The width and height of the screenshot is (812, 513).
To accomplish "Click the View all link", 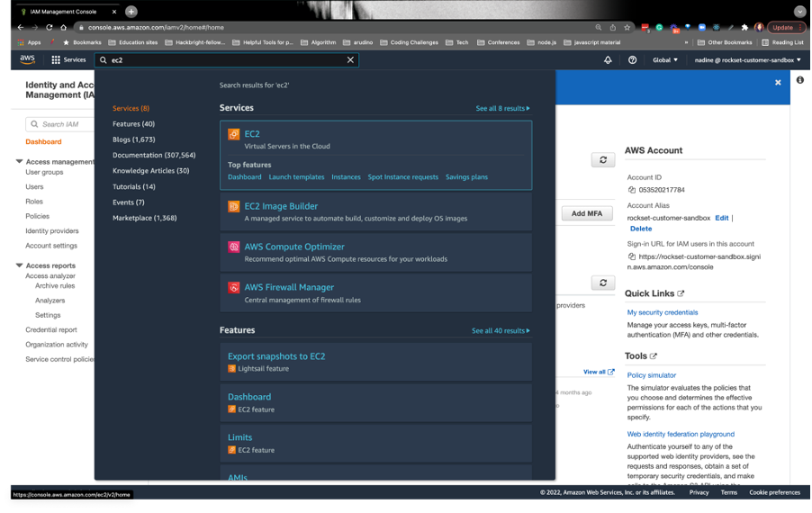I will pyautogui.click(x=599, y=372).
